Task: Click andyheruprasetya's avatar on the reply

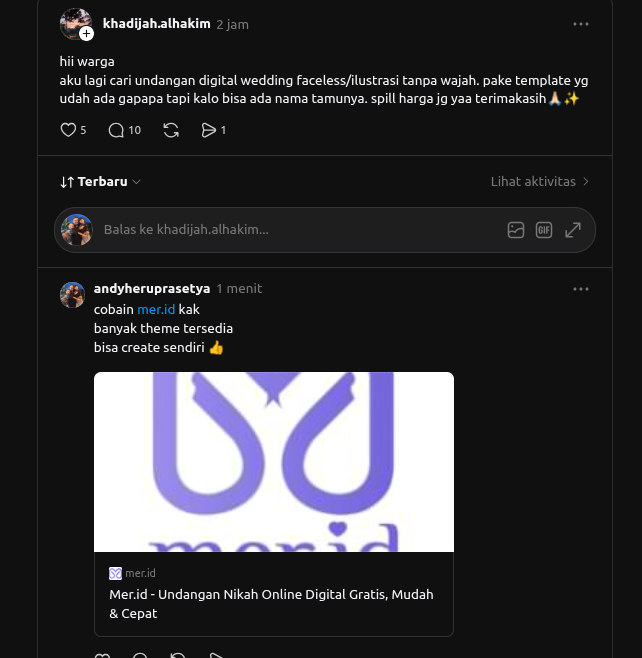Action: click(x=73, y=295)
